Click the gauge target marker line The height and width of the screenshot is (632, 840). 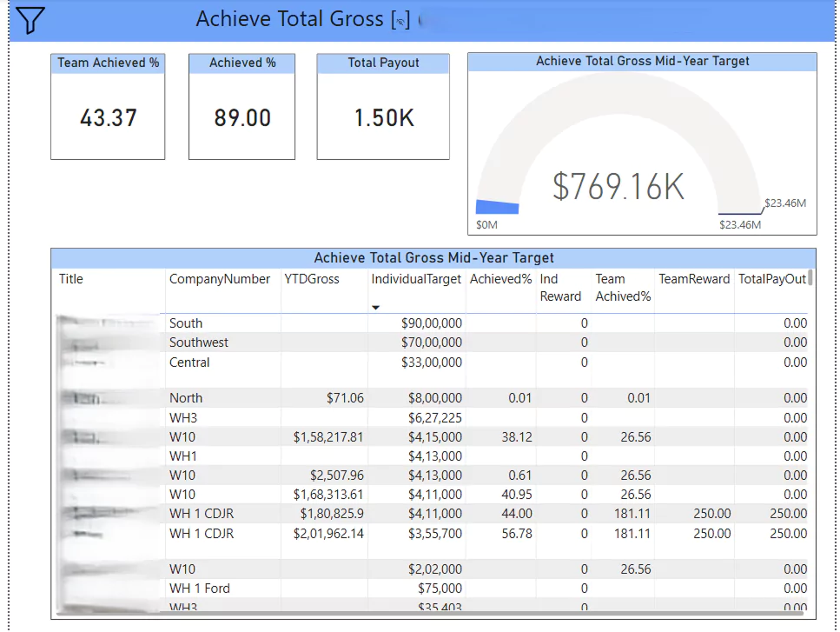point(738,213)
